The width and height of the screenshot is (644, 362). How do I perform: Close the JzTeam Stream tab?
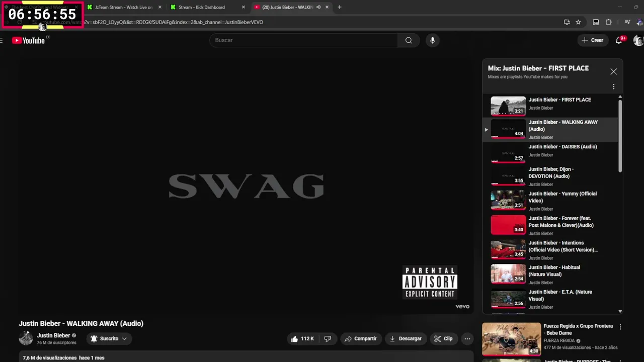(x=160, y=8)
